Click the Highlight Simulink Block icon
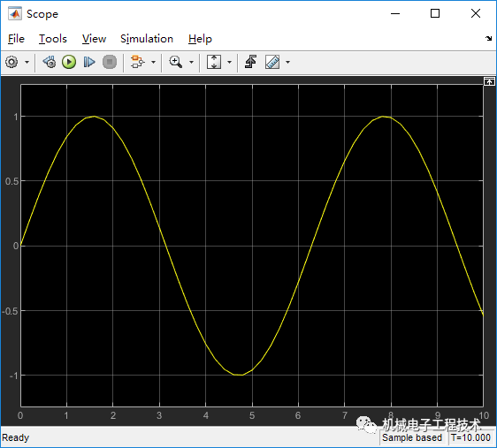 click(138, 62)
